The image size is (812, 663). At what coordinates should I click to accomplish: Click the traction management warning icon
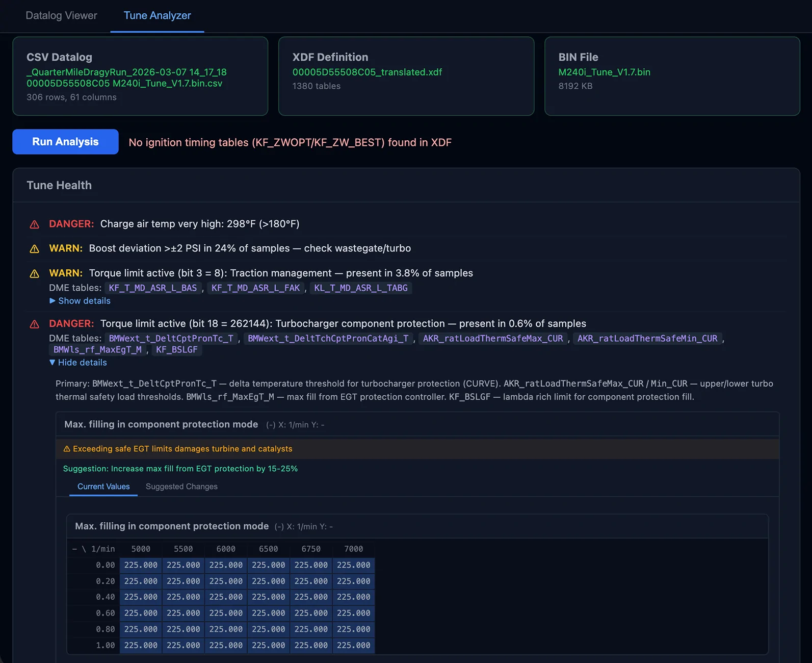click(34, 274)
